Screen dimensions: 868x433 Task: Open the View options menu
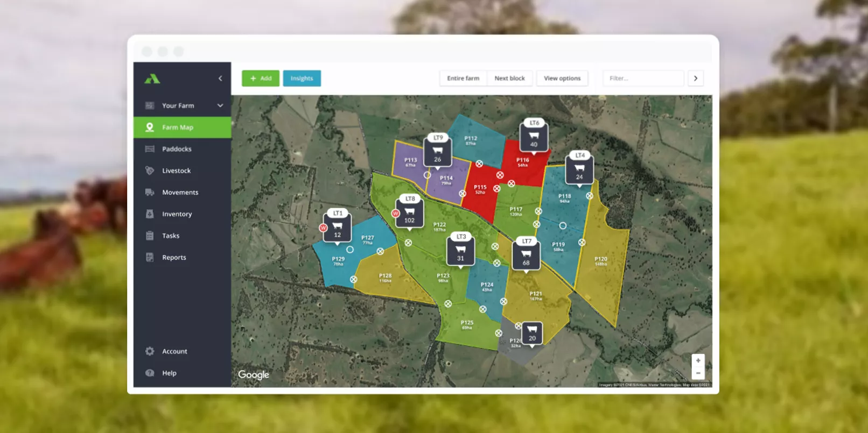pyautogui.click(x=562, y=79)
